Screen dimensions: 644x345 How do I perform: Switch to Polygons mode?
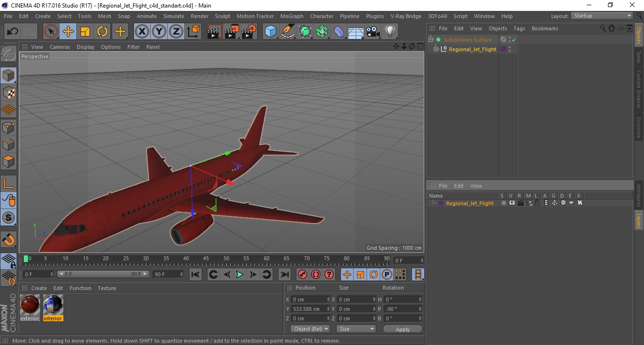(x=9, y=161)
